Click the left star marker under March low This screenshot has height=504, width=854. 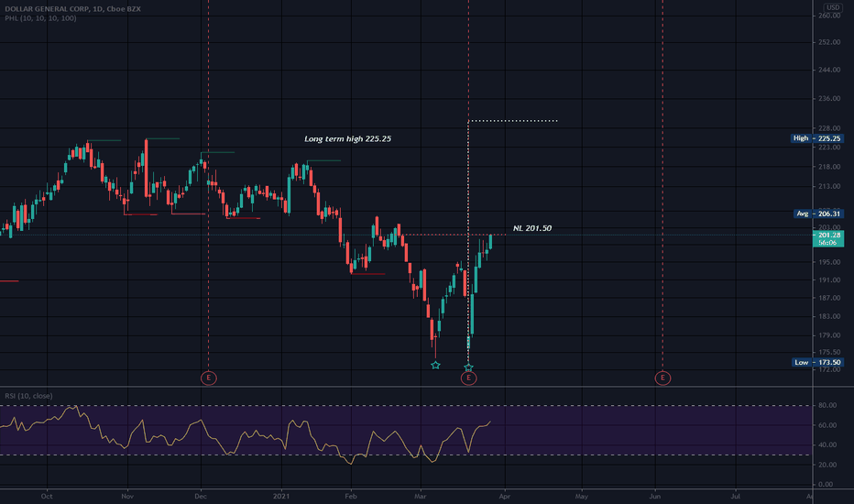coord(435,365)
